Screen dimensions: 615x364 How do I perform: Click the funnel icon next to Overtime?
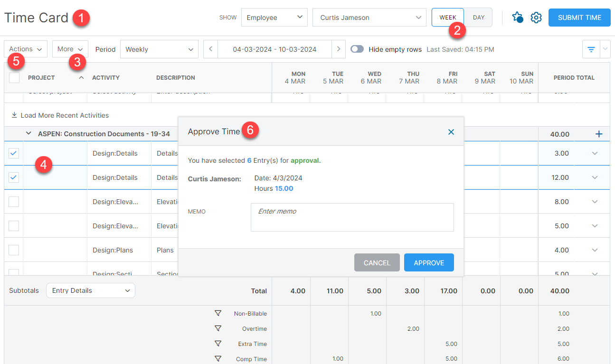pyautogui.click(x=218, y=328)
